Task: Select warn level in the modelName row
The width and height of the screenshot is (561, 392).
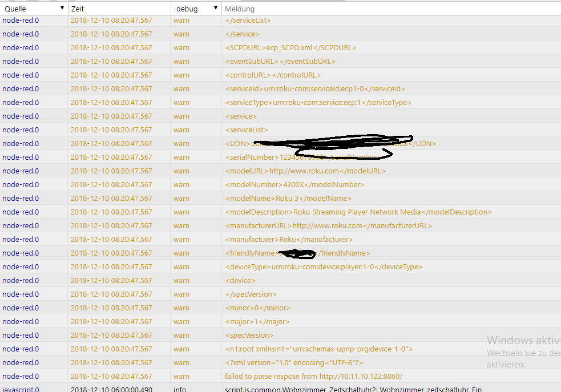Action: [x=181, y=198]
